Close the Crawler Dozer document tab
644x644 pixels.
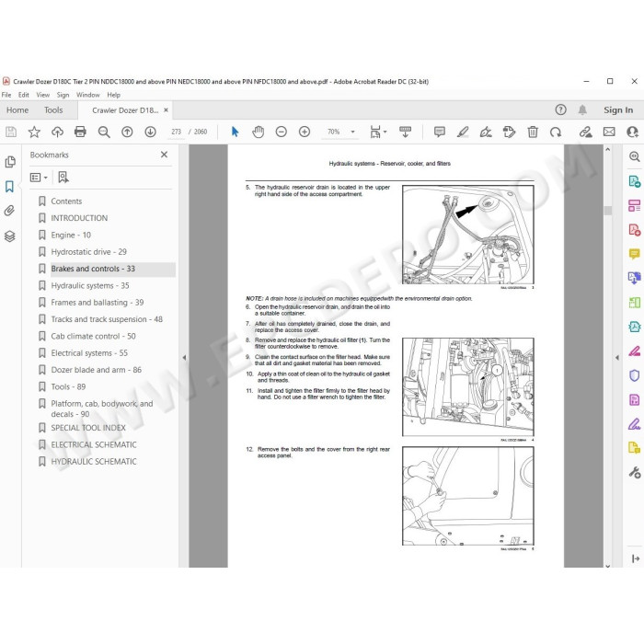coord(166,110)
